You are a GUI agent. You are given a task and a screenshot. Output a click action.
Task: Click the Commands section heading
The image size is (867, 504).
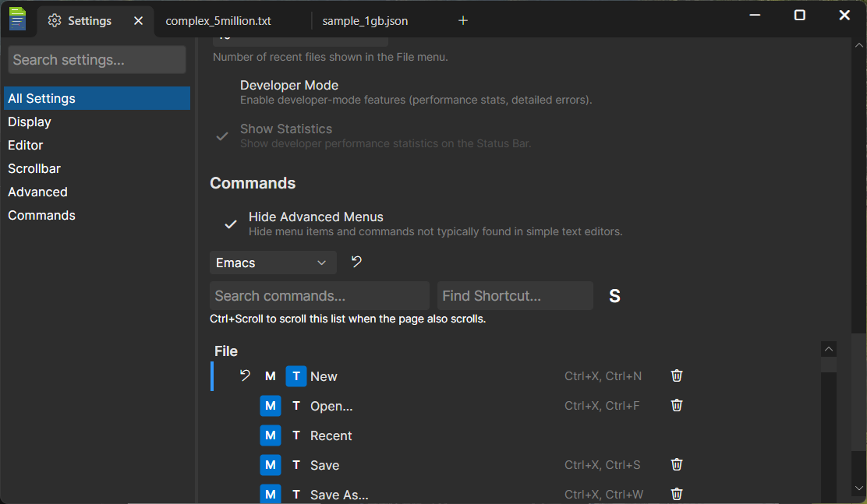[x=253, y=183]
